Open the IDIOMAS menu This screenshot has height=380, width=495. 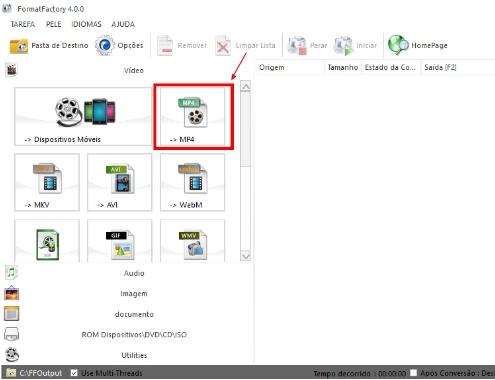86,24
